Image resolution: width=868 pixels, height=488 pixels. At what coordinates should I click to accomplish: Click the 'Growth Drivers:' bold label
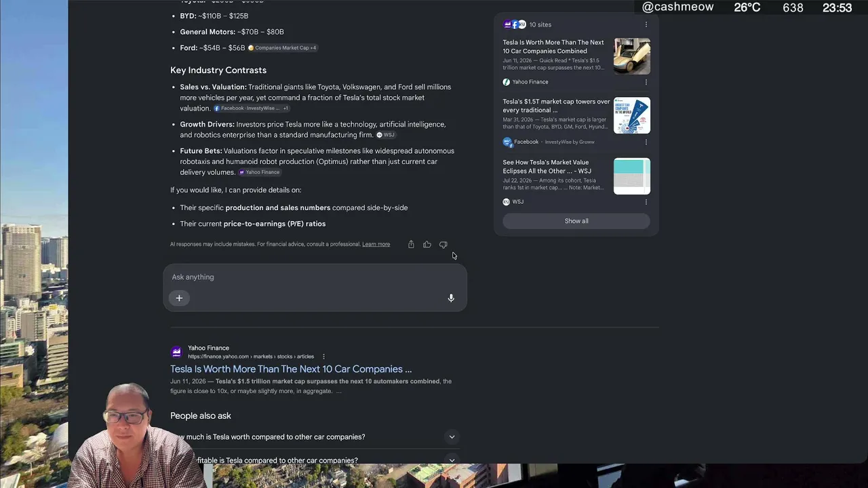(208, 125)
